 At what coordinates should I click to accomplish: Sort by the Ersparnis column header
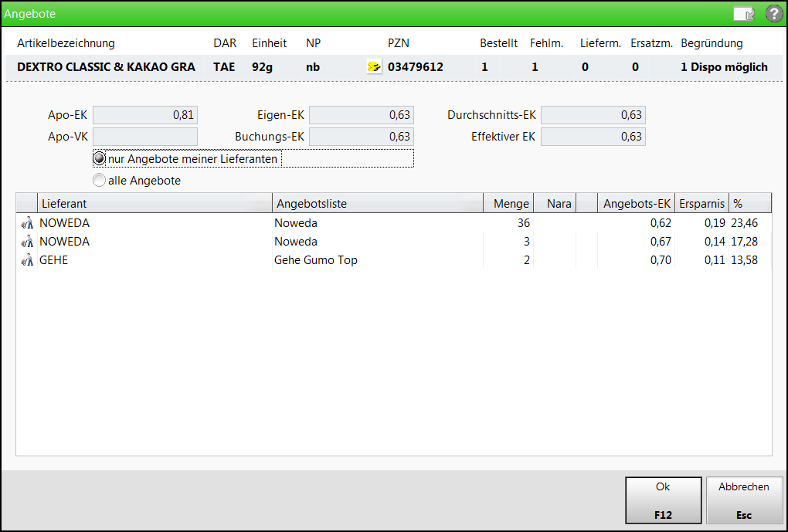pos(701,203)
